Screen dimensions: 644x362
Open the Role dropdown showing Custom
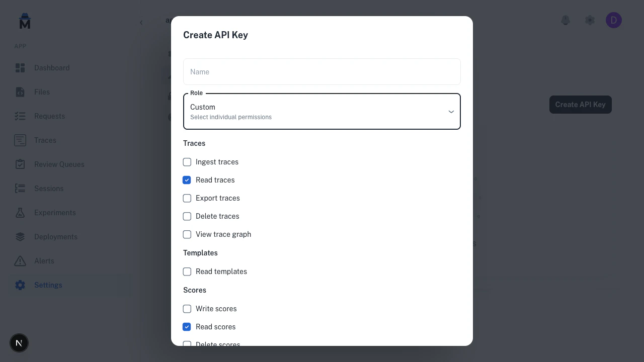tap(322, 111)
